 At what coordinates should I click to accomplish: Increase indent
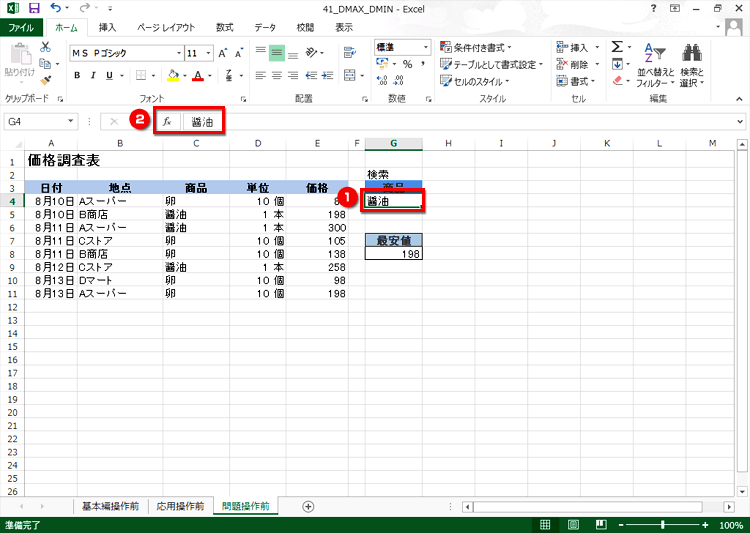click(328, 76)
